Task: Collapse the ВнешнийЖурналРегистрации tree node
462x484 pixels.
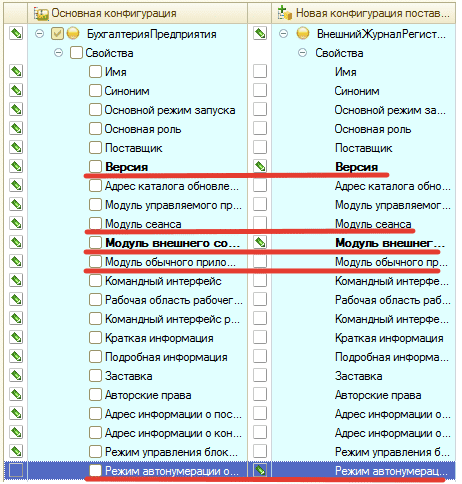Action: tap(283, 34)
